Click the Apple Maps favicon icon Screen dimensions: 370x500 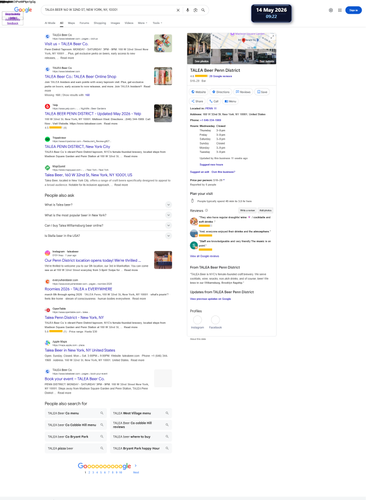[x=47, y=343]
